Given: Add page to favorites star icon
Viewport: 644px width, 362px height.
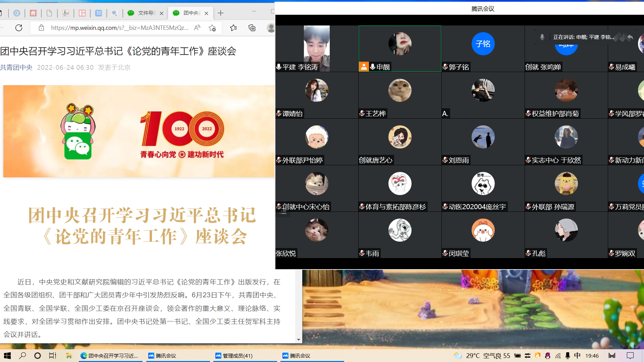Looking at the screenshot, I should 212,28.
